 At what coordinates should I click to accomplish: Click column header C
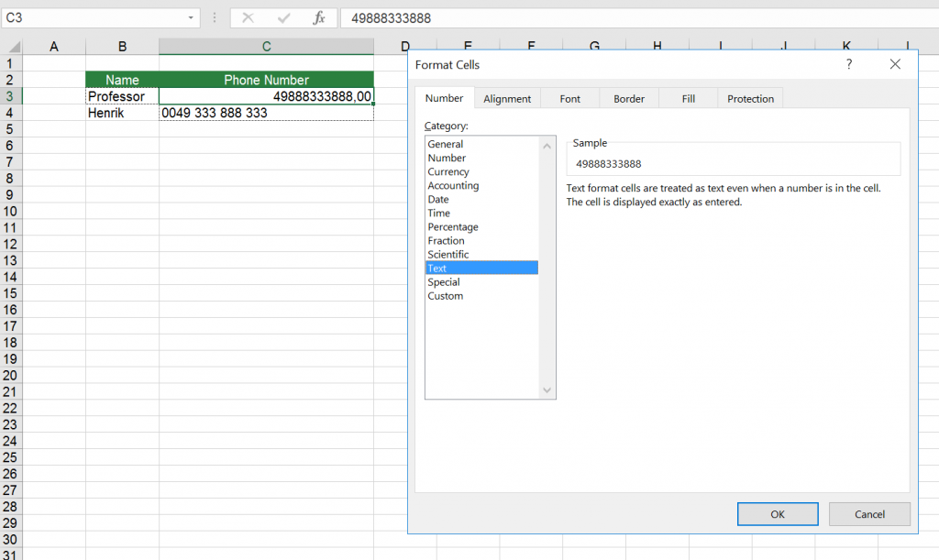point(266,46)
